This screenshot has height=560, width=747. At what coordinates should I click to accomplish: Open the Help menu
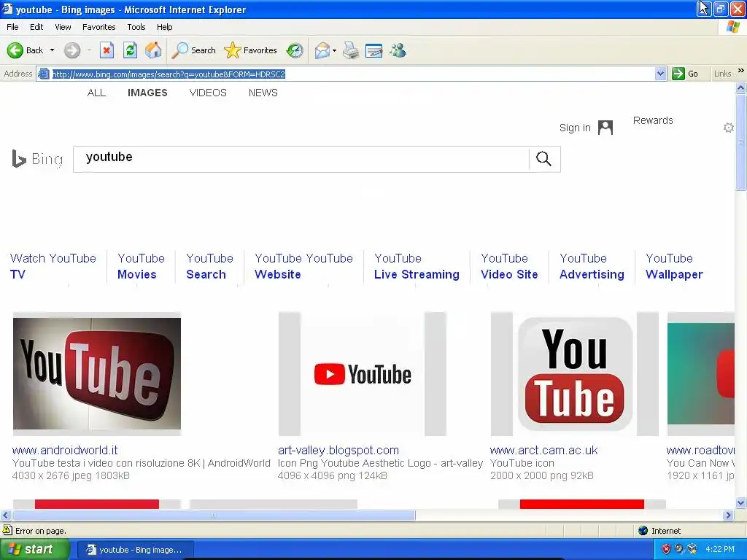[164, 27]
